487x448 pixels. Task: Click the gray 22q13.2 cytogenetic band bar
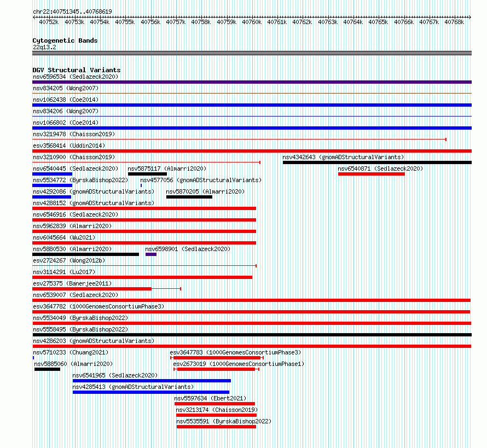[x=252, y=53]
